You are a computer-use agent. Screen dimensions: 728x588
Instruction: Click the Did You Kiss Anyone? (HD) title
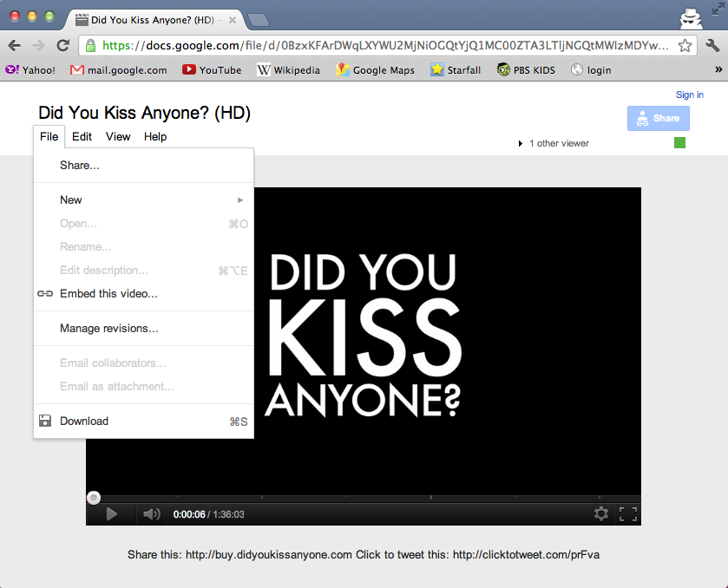(144, 113)
